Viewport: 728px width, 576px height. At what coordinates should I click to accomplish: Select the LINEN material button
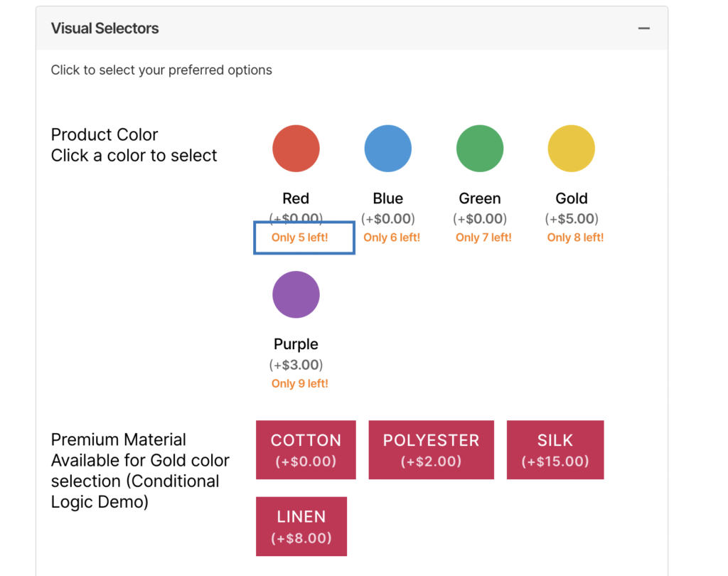pyautogui.click(x=301, y=526)
